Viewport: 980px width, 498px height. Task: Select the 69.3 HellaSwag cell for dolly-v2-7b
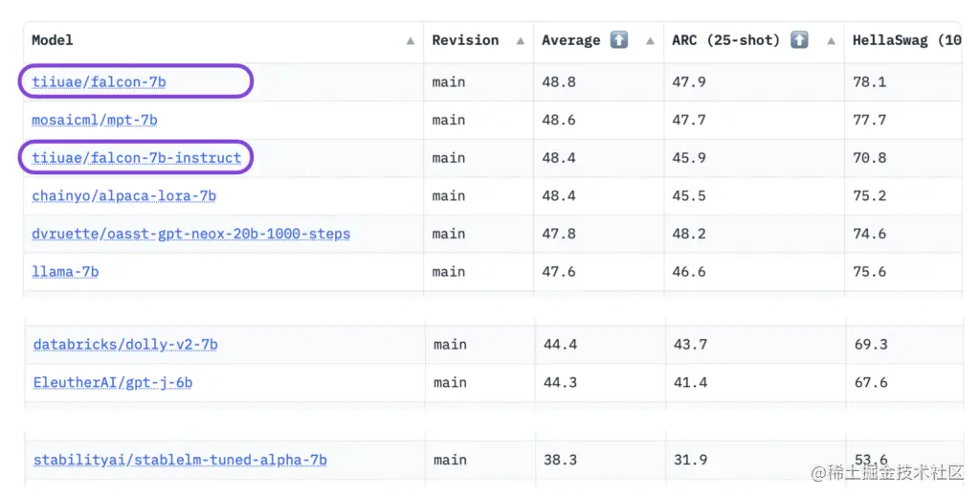pos(904,345)
